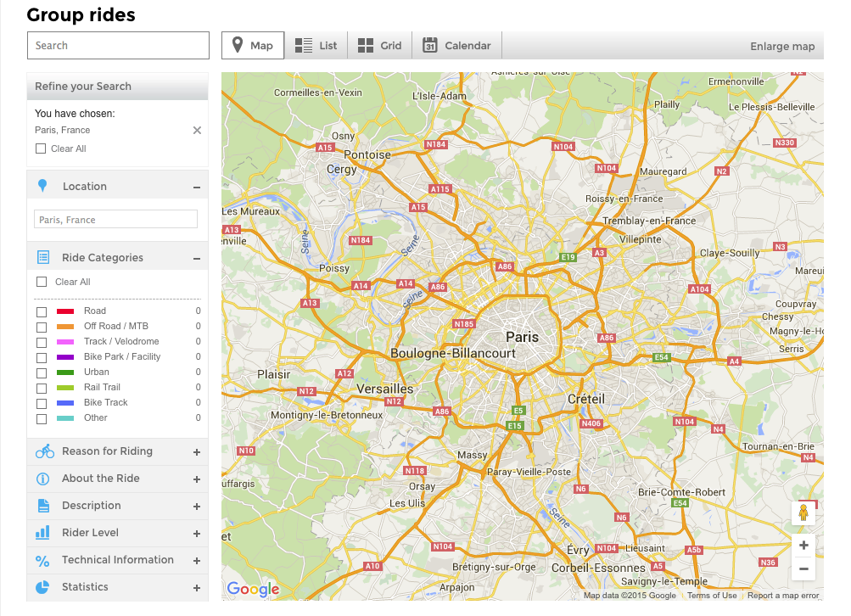Toggle the Urban category checkbox
The height and width of the screenshot is (616, 851).
pyautogui.click(x=42, y=372)
